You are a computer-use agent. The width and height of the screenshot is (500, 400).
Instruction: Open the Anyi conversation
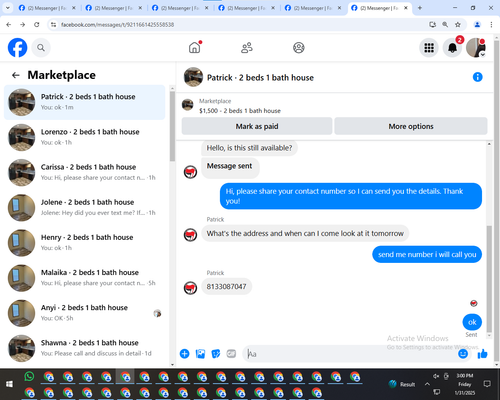click(85, 313)
